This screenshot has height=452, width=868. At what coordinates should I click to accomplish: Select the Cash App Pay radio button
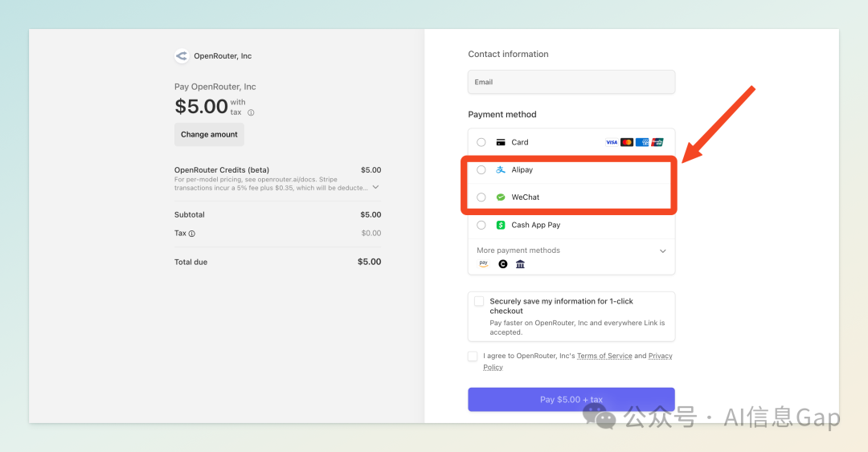[x=481, y=225]
